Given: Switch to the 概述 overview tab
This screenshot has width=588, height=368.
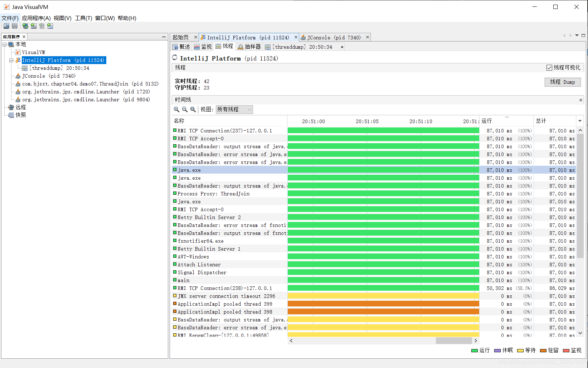Looking at the screenshot, I should click(181, 47).
